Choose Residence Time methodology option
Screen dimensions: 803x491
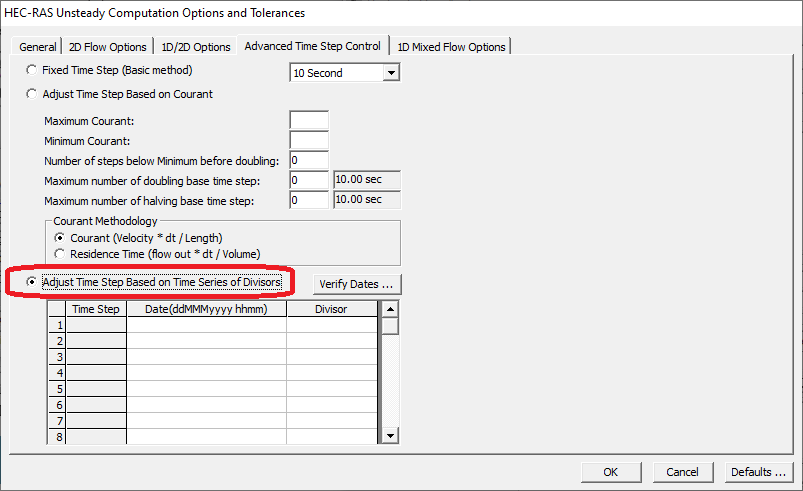coord(59,253)
